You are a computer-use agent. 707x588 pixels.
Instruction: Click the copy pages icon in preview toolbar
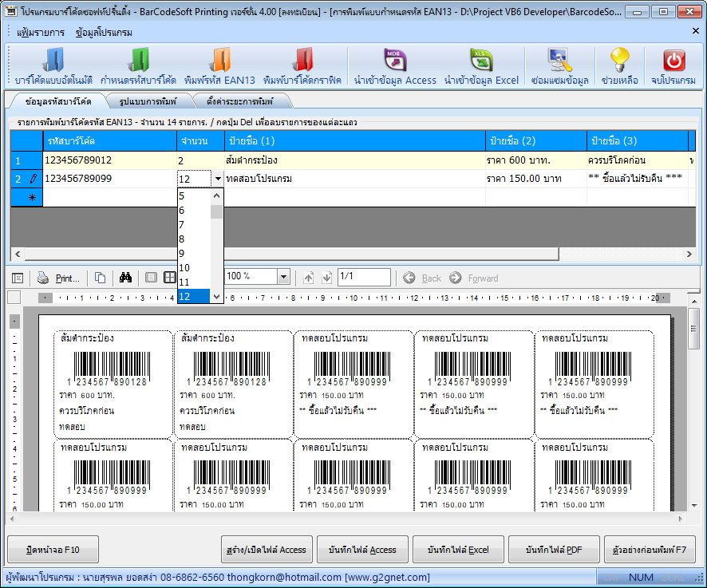pos(100,278)
